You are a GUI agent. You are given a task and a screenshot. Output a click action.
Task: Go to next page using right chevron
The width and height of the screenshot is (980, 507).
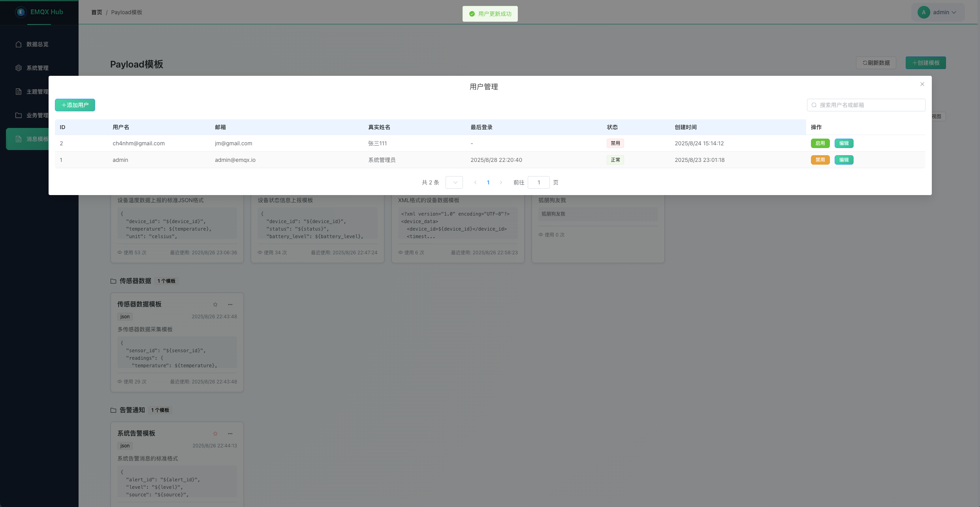click(501, 182)
